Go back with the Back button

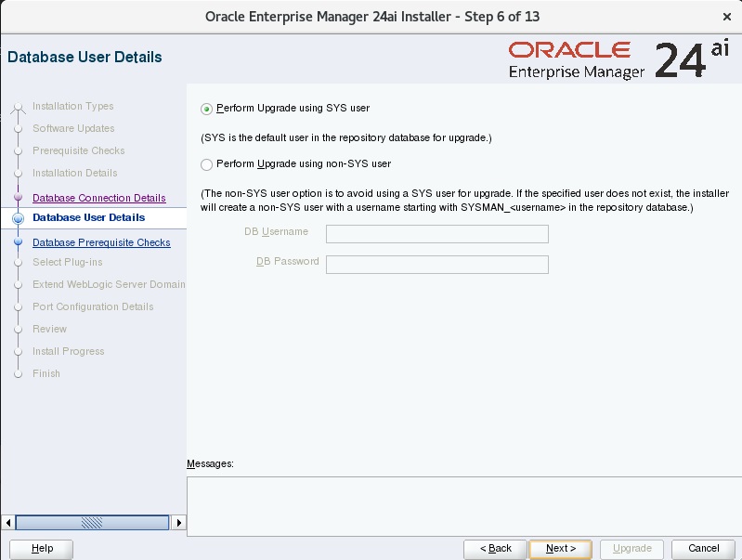496,549
